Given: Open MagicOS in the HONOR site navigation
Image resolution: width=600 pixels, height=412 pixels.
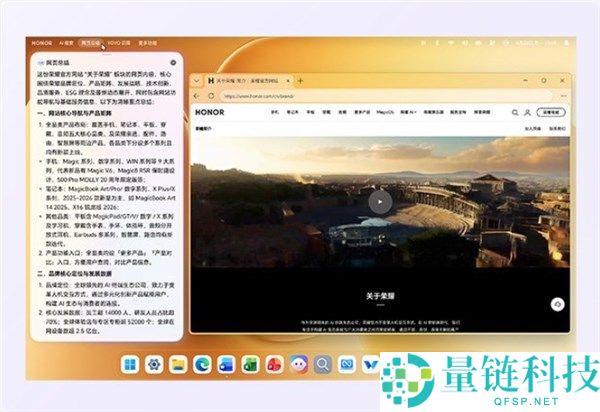Looking at the screenshot, I should (385, 112).
